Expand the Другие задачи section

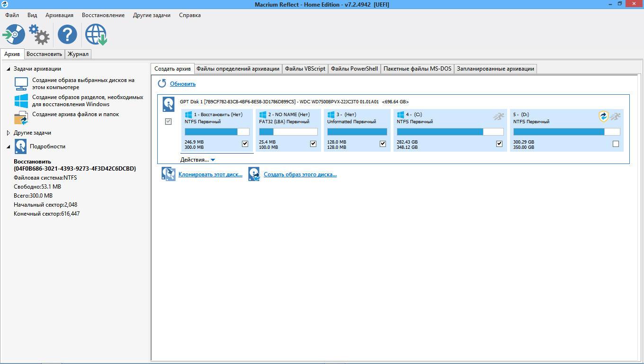pyautogui.click(x=9, y=133)
